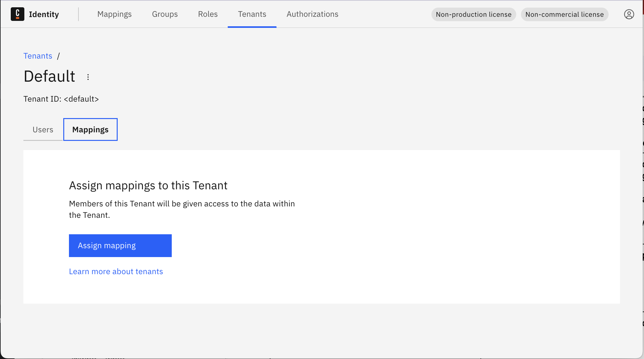Click the Tenant ID text

coord(61,99)
